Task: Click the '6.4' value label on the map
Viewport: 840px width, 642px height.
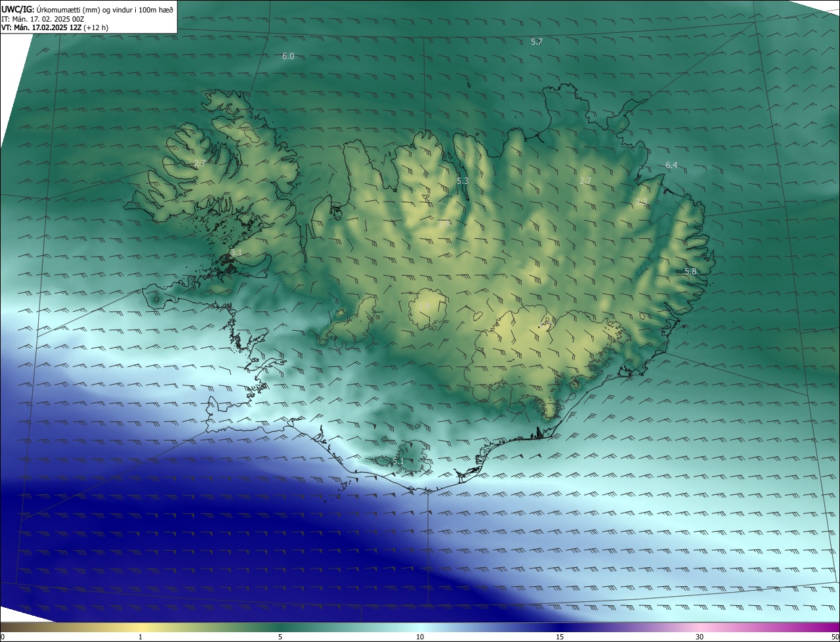Action: point(671,165)
